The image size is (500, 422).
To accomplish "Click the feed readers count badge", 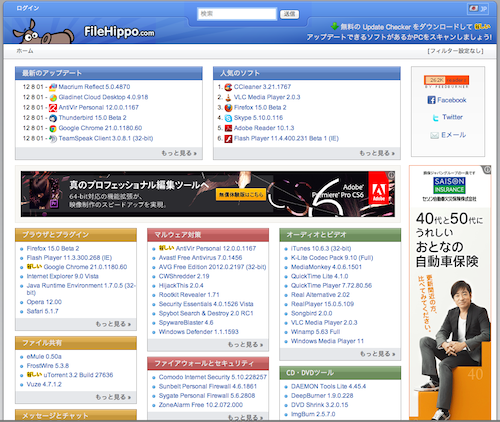I will [x=447, y=80].
